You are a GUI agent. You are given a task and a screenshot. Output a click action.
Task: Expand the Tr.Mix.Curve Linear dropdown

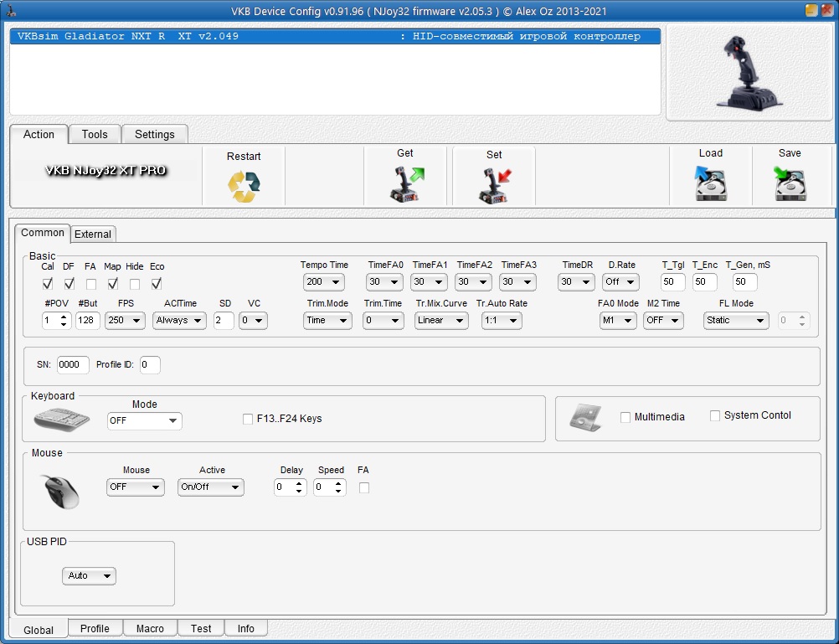tap(441, 320)
